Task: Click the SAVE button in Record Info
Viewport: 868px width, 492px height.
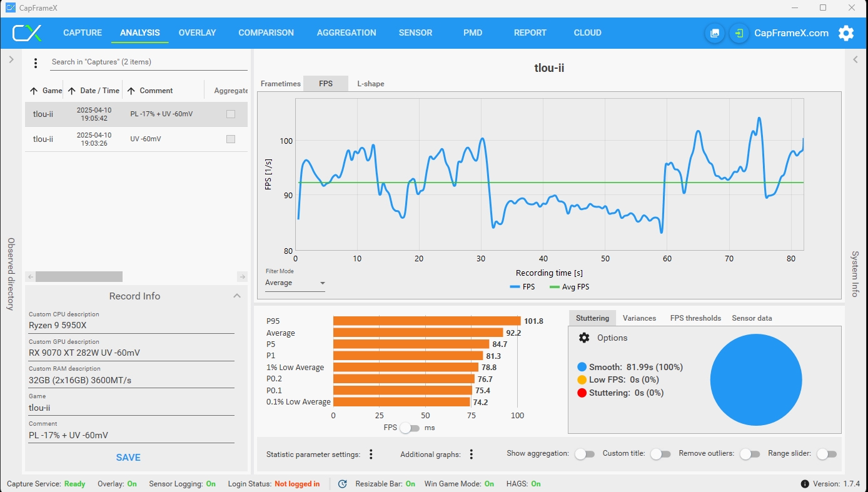Action: (x=128, y=458)
